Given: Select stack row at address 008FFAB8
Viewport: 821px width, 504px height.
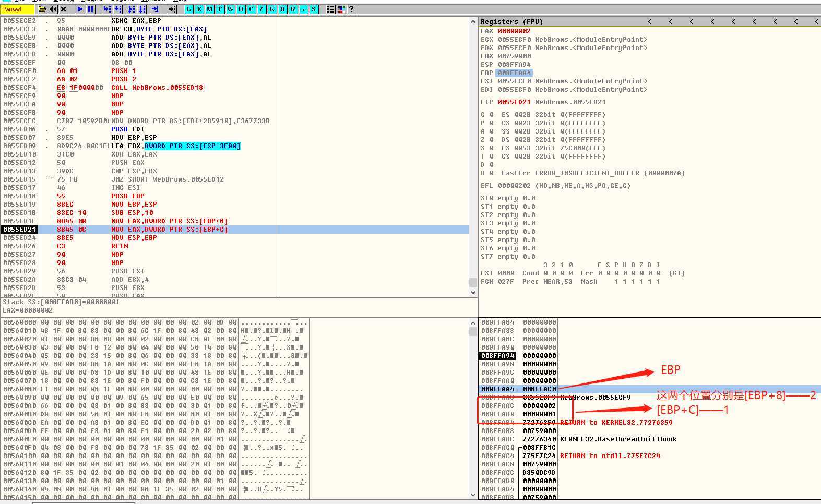Looking at the screenshot, I should click(x=649, y=430).
